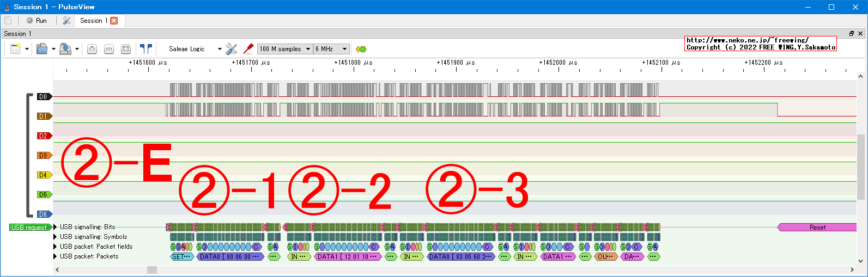Click the Run capture button
Viewport: 868px width, 277px height.
pos(37,21)
